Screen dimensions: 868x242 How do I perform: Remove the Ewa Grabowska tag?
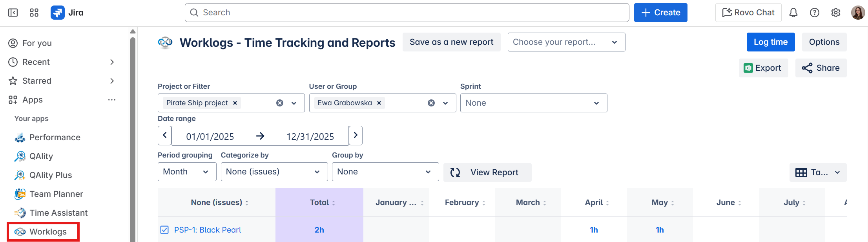tap(379, 103)
